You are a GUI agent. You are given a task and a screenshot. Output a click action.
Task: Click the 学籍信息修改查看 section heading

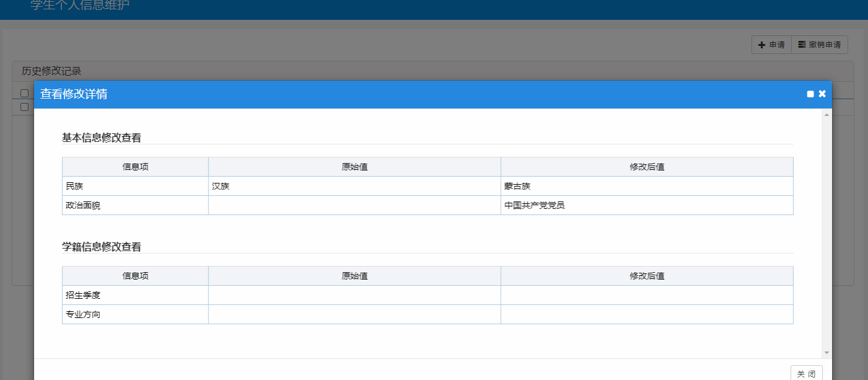pyautogui.click(x=102, y=247)
